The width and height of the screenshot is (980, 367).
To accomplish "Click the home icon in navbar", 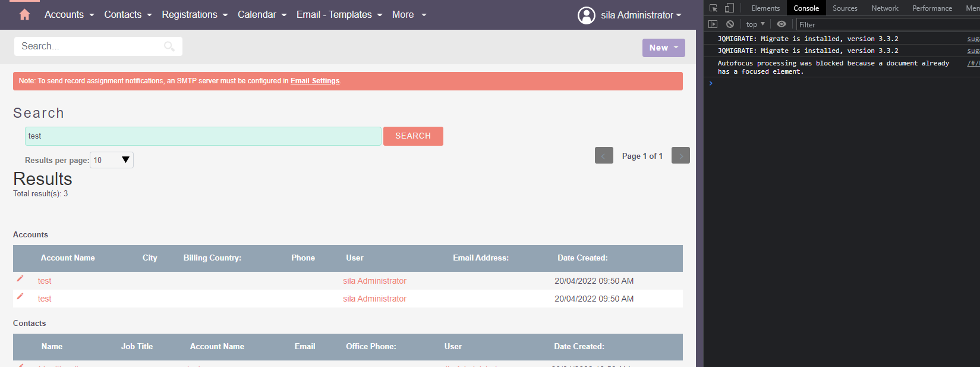I will click(x=24, y=15).
